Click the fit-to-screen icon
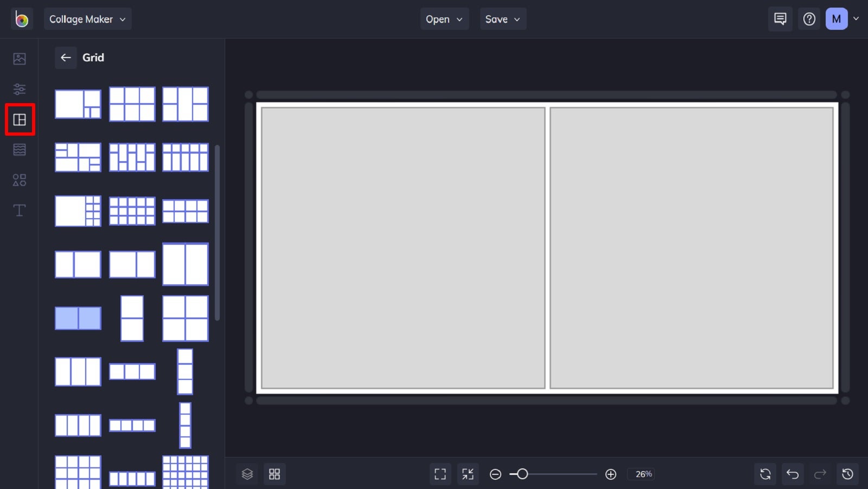Viewport: 868px width, 489px height. (x=440, y=473)
